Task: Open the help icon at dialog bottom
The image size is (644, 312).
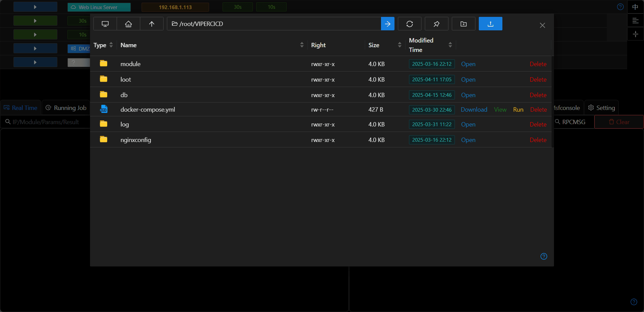Action: coord(544,256)
